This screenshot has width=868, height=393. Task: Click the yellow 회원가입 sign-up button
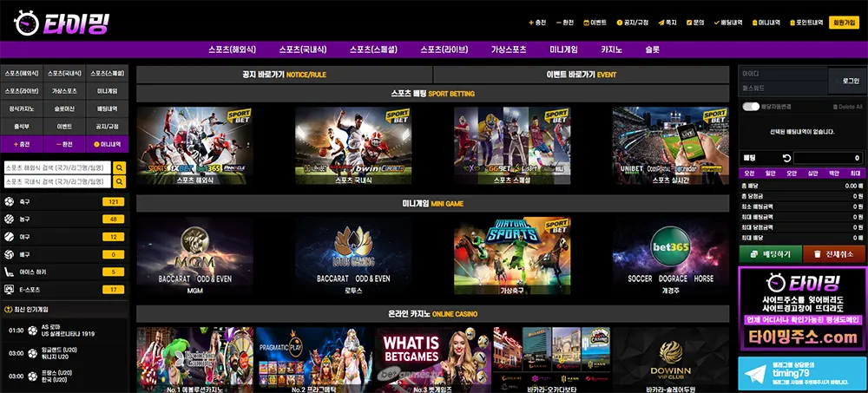[x=845, y=23]
